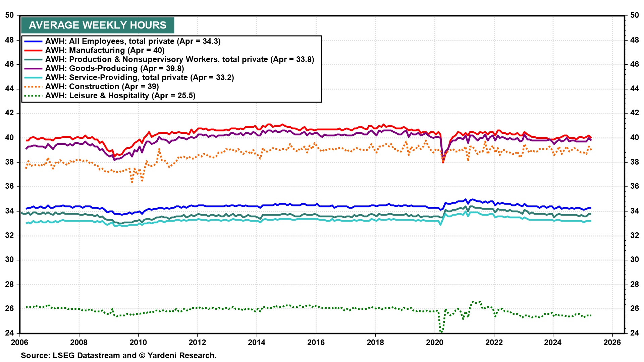The image size is (644, 362).
Task: Click the source citation text at bottom
Action: point(119,355)
